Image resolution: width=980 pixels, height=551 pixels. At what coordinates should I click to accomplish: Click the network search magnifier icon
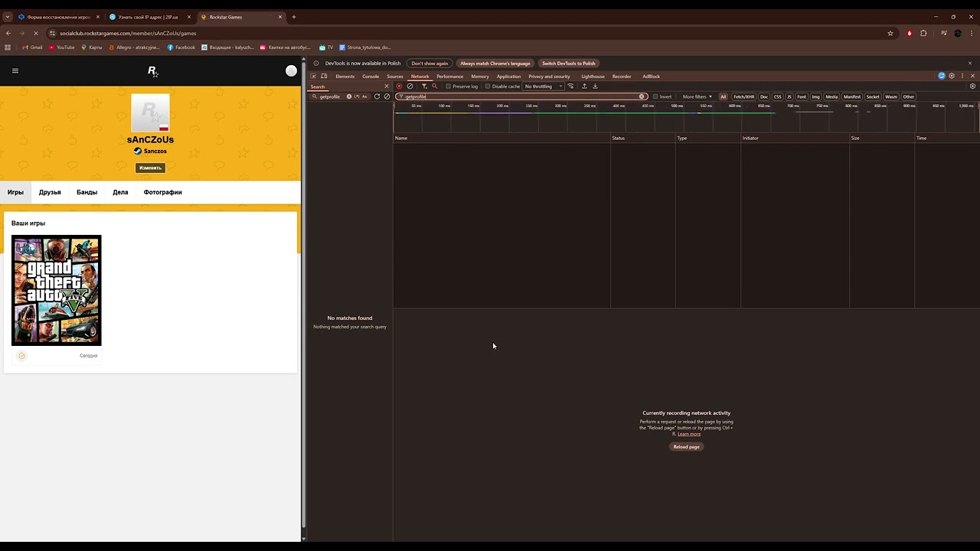435,86
